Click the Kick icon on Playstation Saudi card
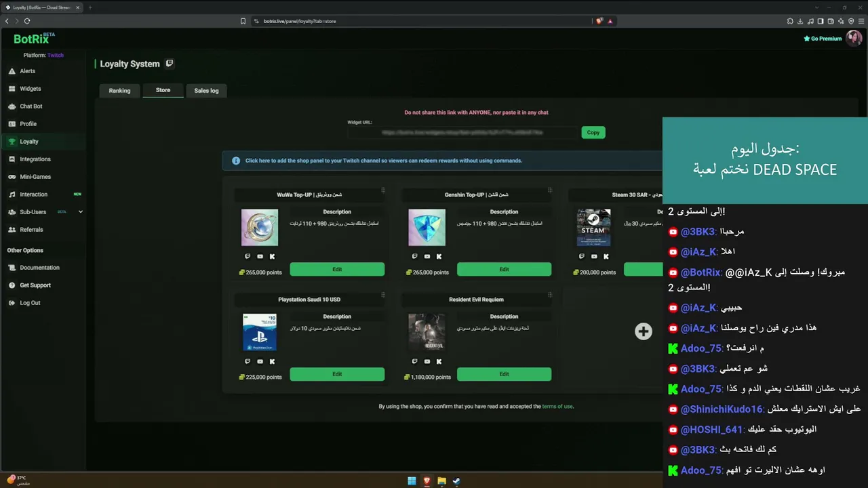The width and height of the screenshot is (868, 488). pos(272,361)
